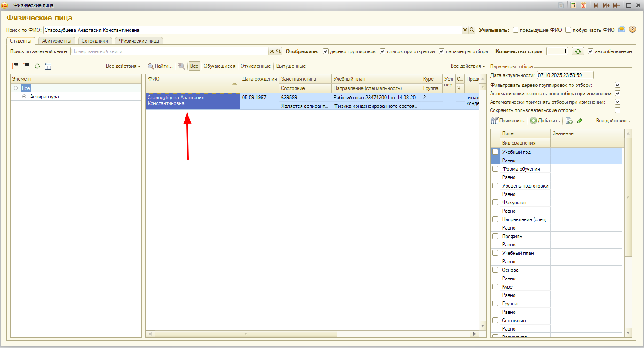This screenshot has width=644, height=348.
Task: Click the 'Номер зачетной книги' search field
Action: 169,51
